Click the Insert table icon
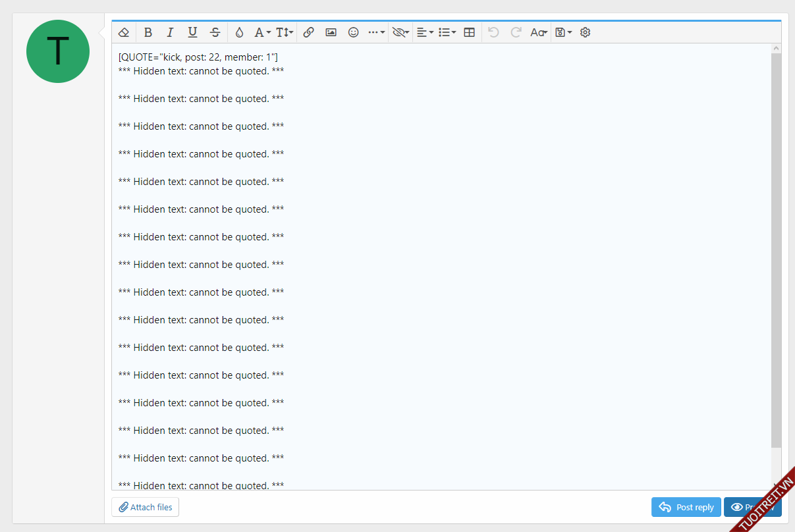 pyautogui.click(x=470, y=32)
